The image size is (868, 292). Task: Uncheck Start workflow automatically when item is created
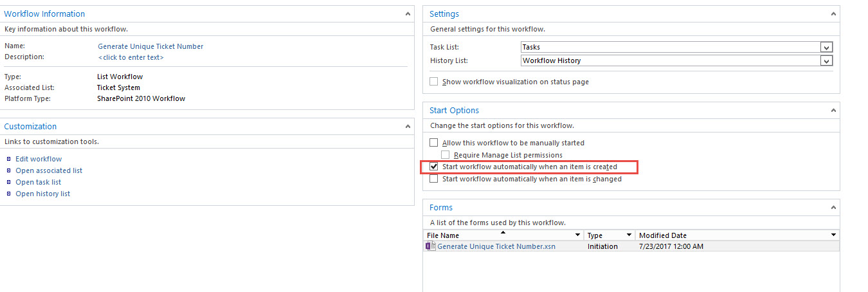point(434,167)
